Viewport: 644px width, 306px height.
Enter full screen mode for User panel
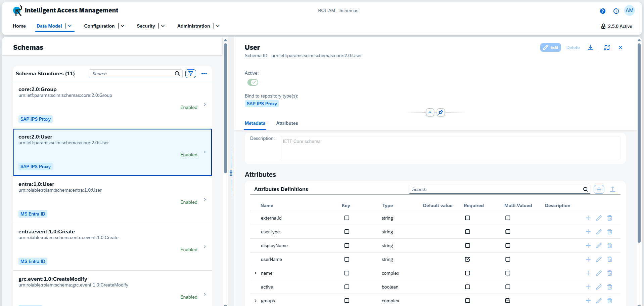607,47
